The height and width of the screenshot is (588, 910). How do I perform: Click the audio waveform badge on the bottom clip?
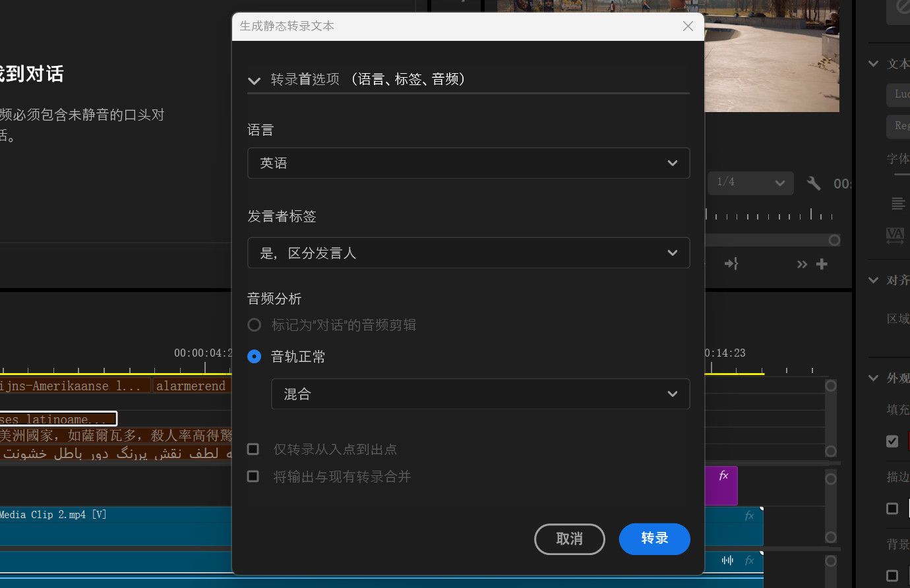click(727, 560)
